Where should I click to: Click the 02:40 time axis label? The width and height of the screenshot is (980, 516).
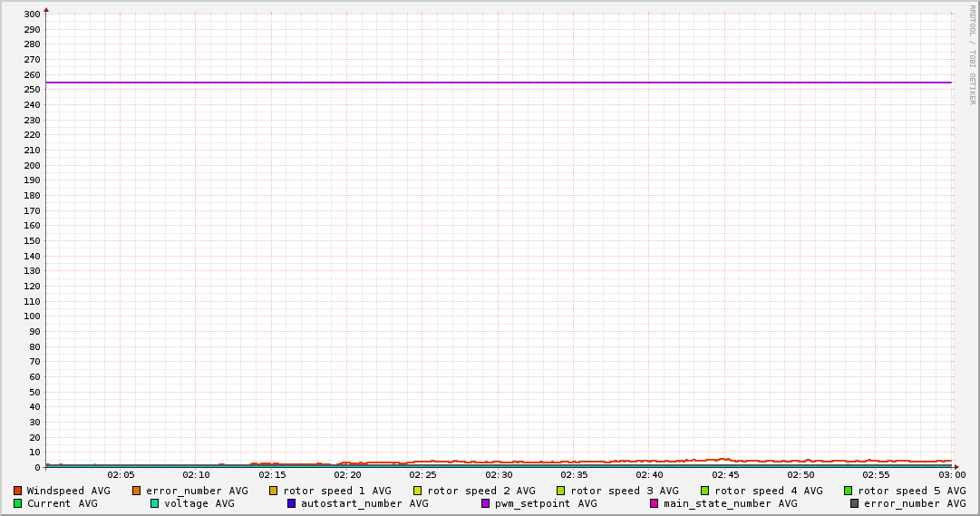[x=649, y=475]
